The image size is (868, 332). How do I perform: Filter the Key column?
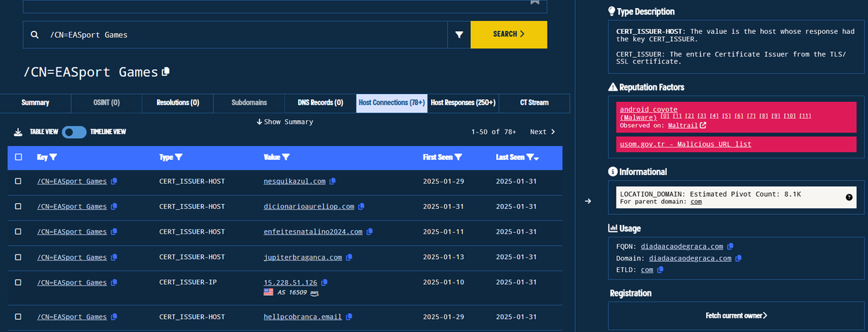pyautogui.click(x=53, y=157)
